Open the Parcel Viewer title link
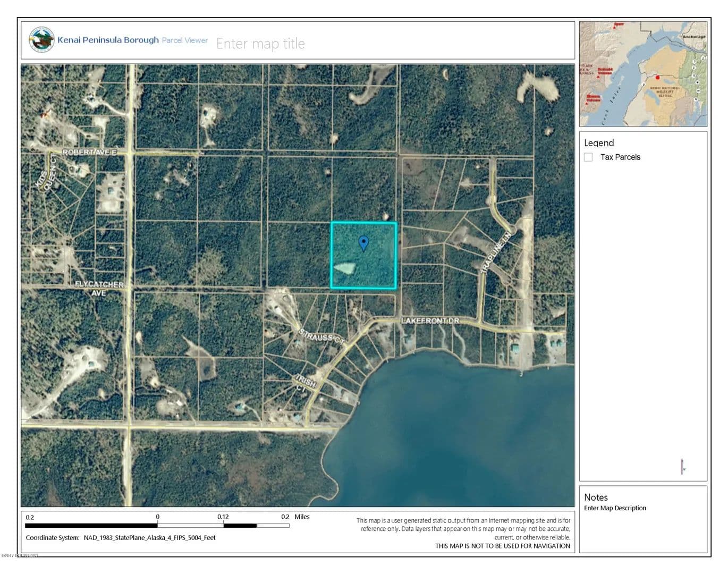Viewport: 728px width, 574px height. pyautogui.click(x=185, y=40)
